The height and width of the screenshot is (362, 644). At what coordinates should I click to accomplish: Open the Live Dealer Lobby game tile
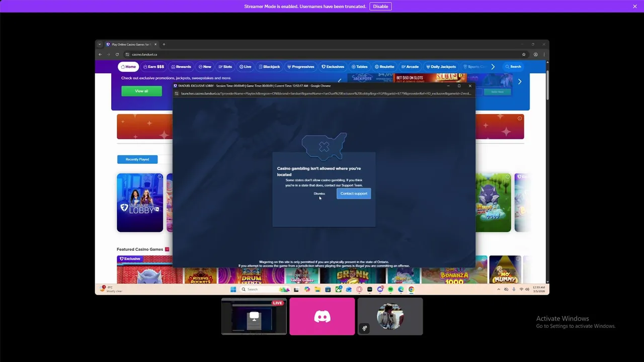[x=140, y=203]
